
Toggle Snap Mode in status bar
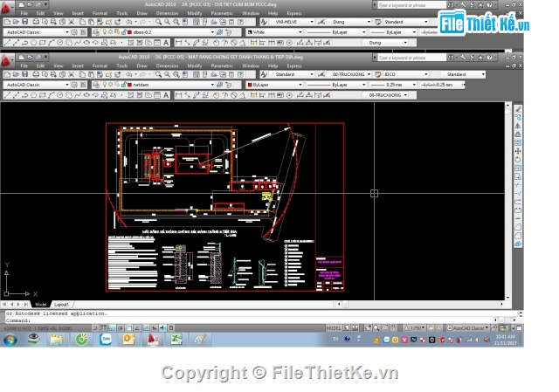pyautogui.click(x=95, y=328)
